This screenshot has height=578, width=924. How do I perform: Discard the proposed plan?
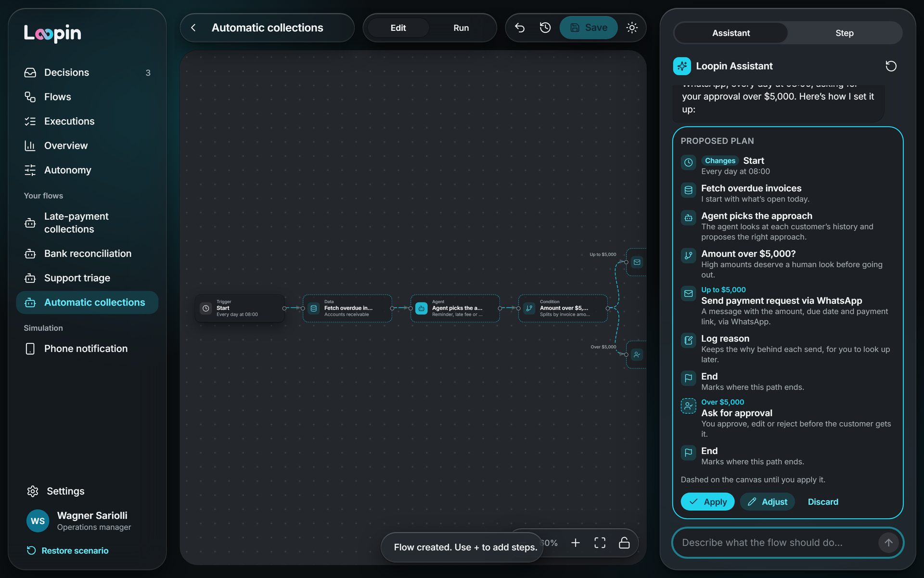click(822, 501)
